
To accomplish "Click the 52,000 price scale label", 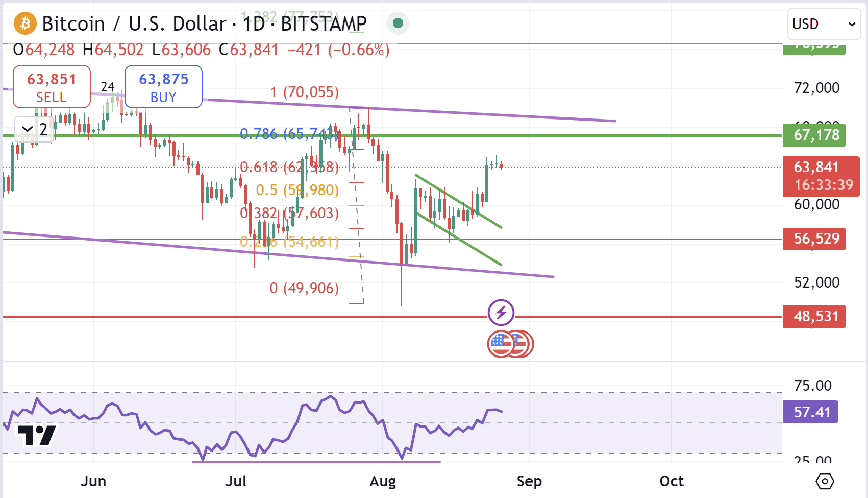I will pos(816,282).
